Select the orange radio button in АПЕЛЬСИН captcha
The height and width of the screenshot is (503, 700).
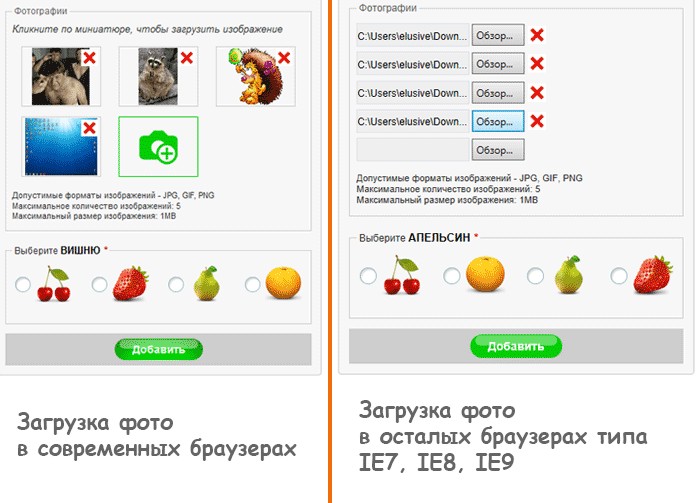[451, 276]
